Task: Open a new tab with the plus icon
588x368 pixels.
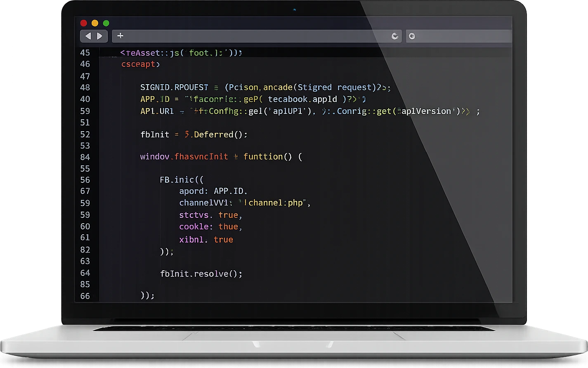Action: [x=120, y=35]
